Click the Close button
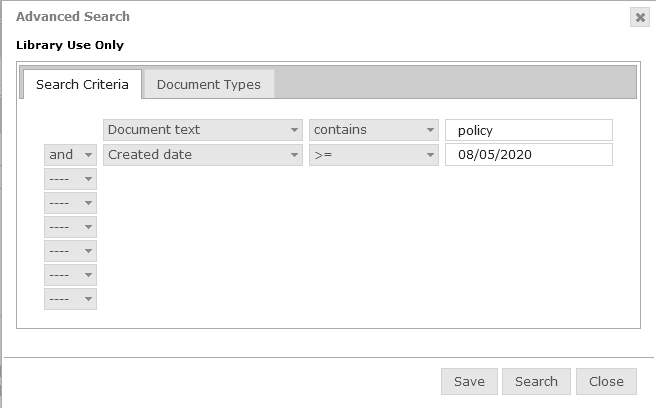 coord(606,381)
